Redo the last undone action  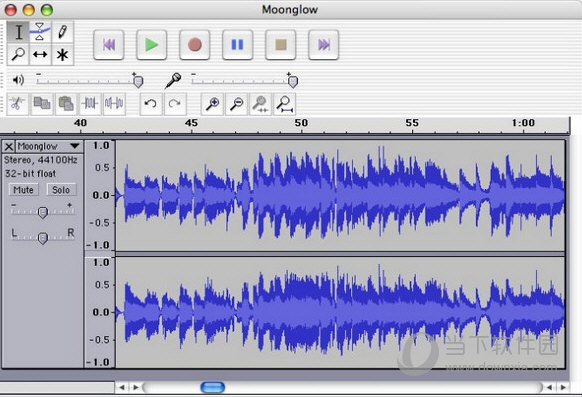174,104
